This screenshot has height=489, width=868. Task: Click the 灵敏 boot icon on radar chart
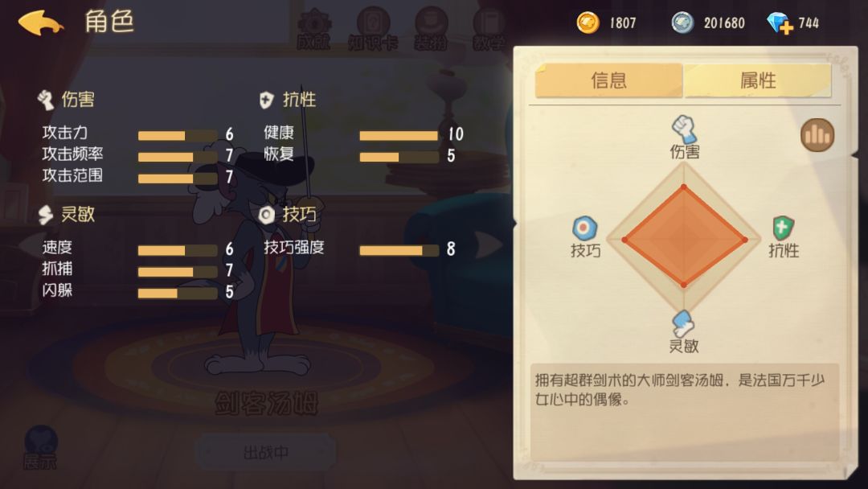click(683, 323)
